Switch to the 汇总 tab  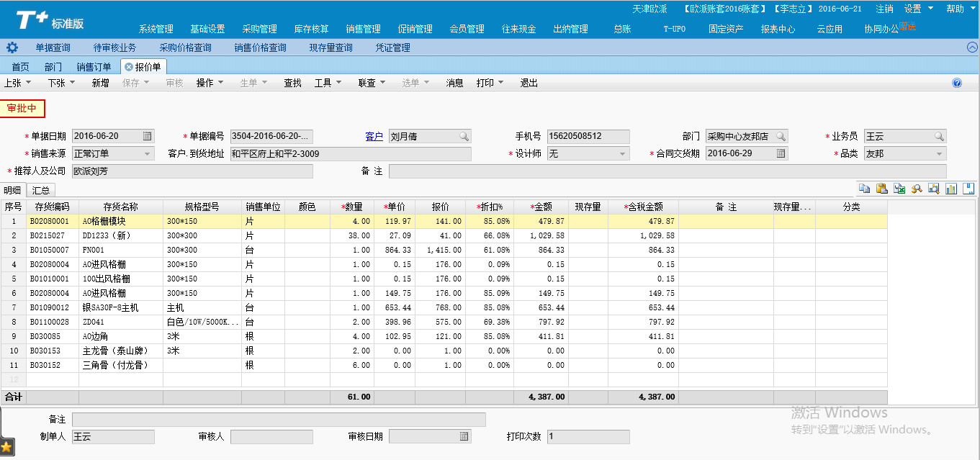pos(41,190)
